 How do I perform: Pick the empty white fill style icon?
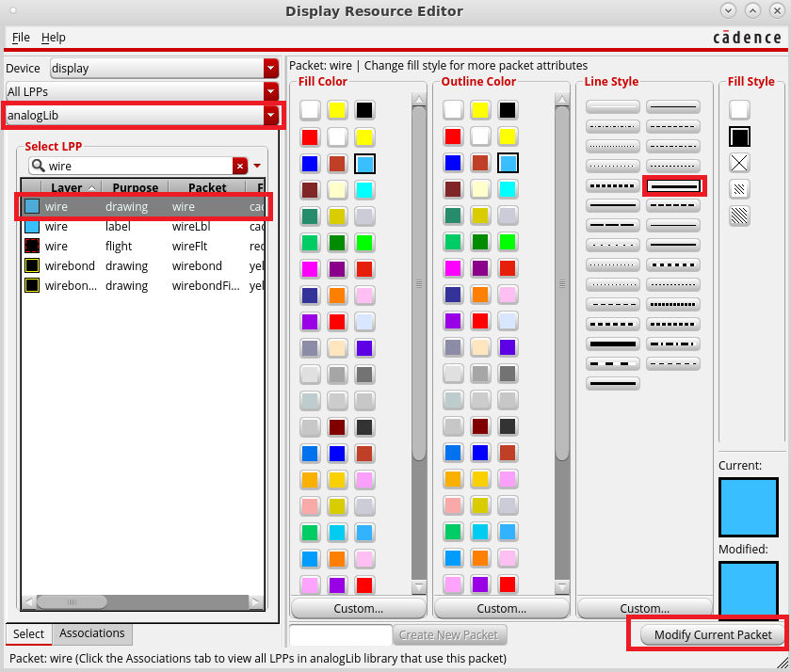click(x=740, y=110)
